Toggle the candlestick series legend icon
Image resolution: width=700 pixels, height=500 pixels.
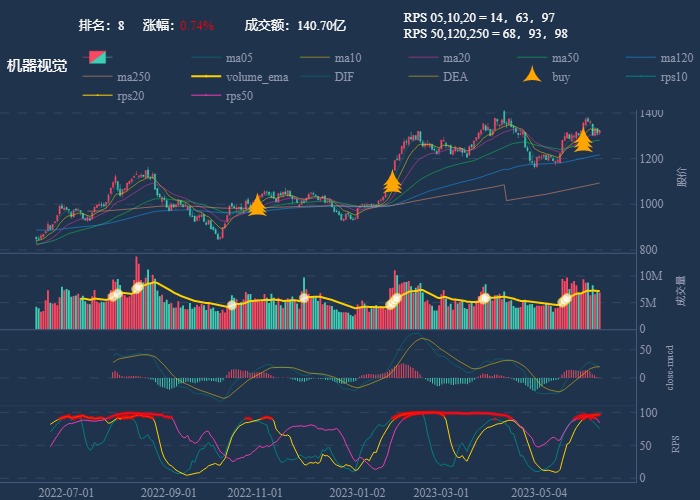coord(97,57)
